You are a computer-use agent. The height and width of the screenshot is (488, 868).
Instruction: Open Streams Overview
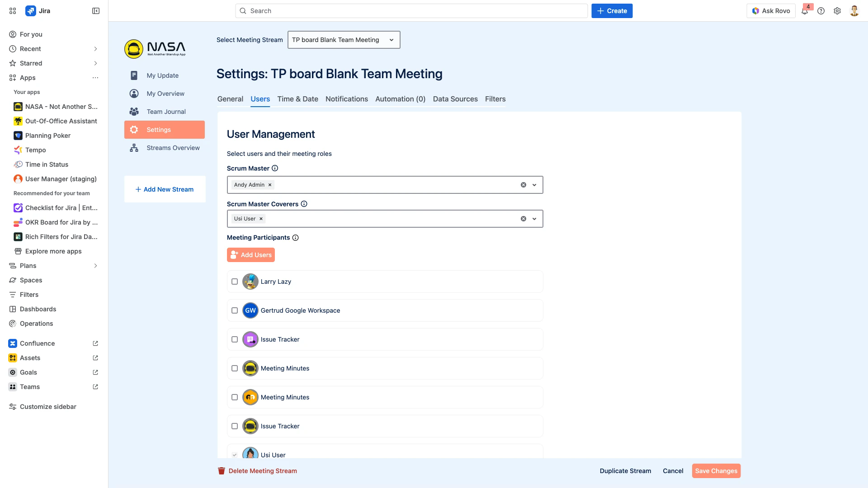173,148
